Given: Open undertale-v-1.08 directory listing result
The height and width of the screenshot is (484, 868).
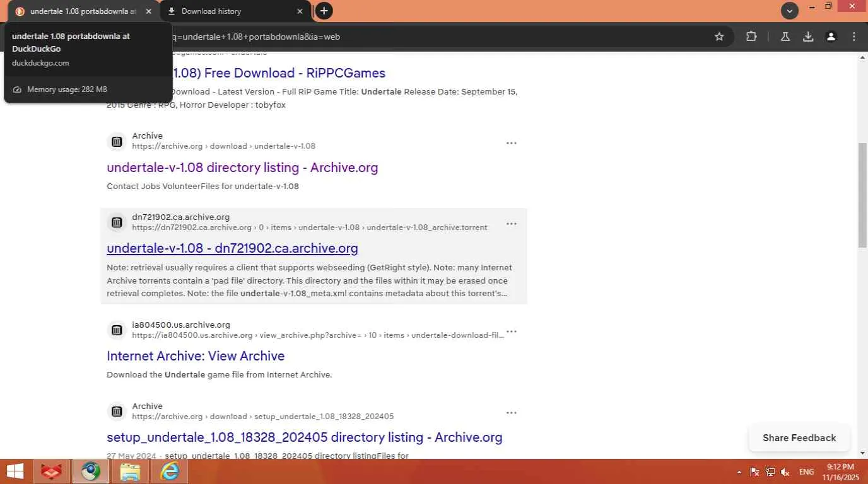Looking at the screenshot, I should click(x=242, y=168).
